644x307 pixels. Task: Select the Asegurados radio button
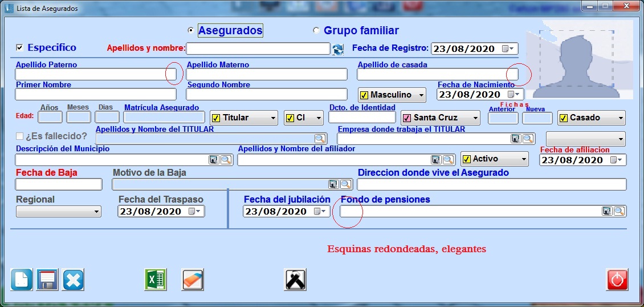[190, 30]
